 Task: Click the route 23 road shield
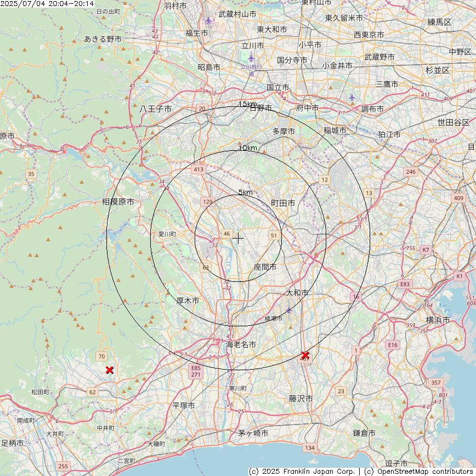(x=341, y=392)
